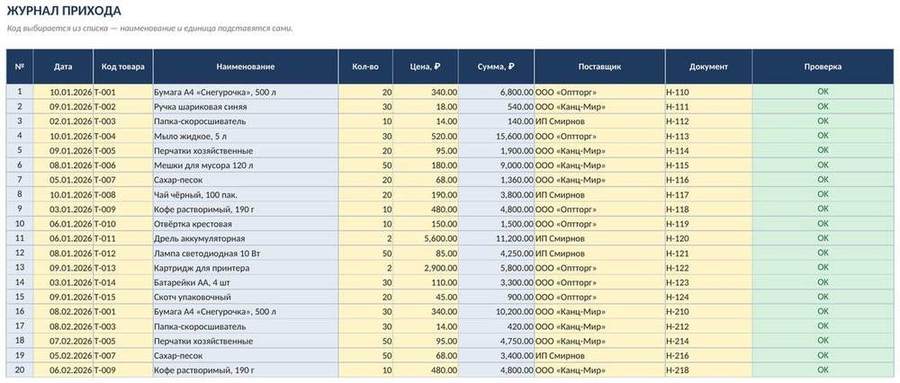Click date cell 02.01.2026 in row 3
The image size is (900, 383).
pos(63,121)
